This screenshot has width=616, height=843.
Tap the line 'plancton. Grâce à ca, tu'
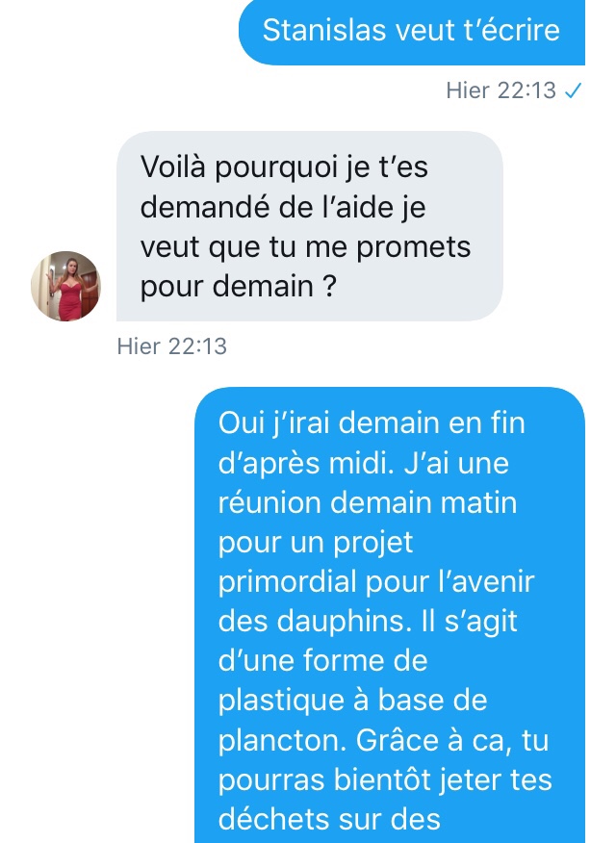coord(383,741)
